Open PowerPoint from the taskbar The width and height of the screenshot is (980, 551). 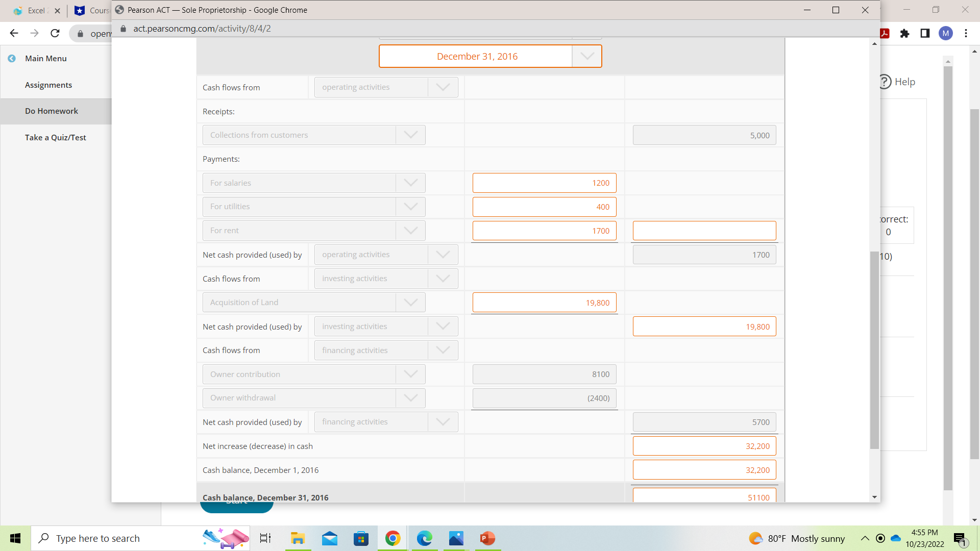click(x=487, y=538)
